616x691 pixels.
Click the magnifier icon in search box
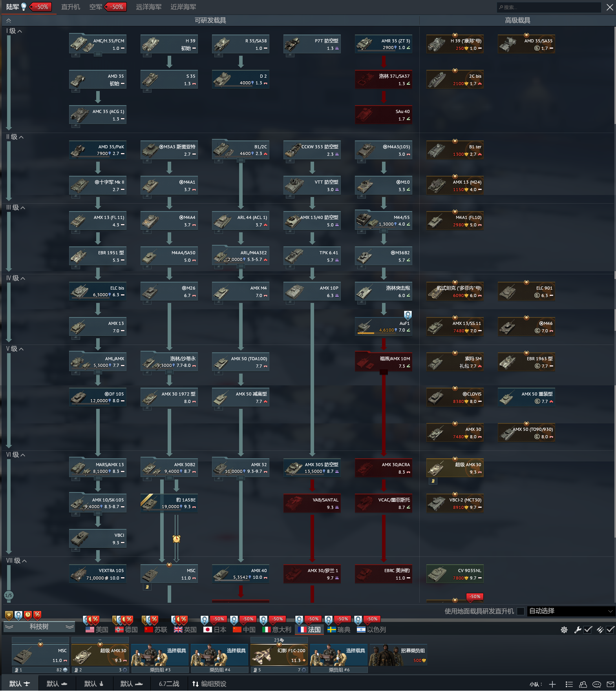coord(501,7)
